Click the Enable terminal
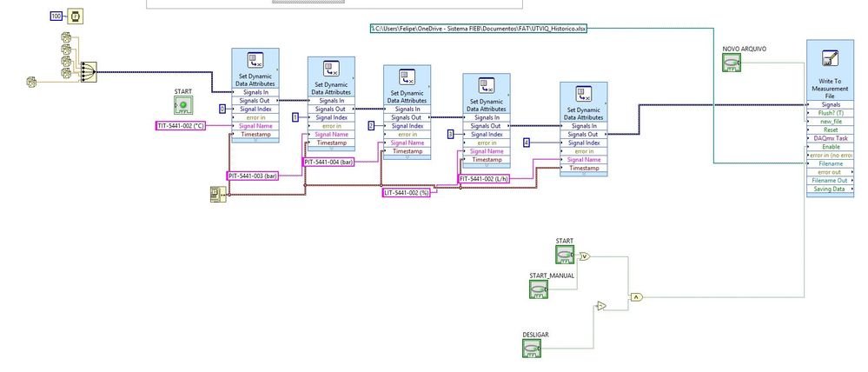The width and height of the screenshot is (868, 372). point(830,147)
